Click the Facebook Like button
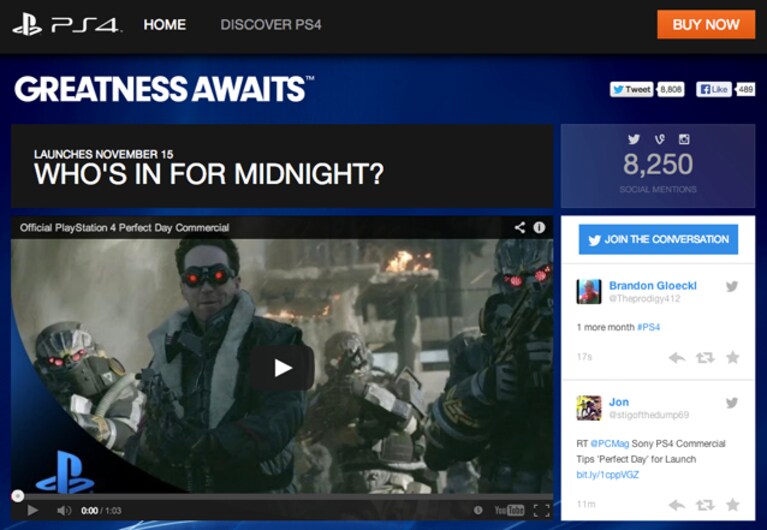The width and height of the screenshot is (767, 530). click(714, 89)
